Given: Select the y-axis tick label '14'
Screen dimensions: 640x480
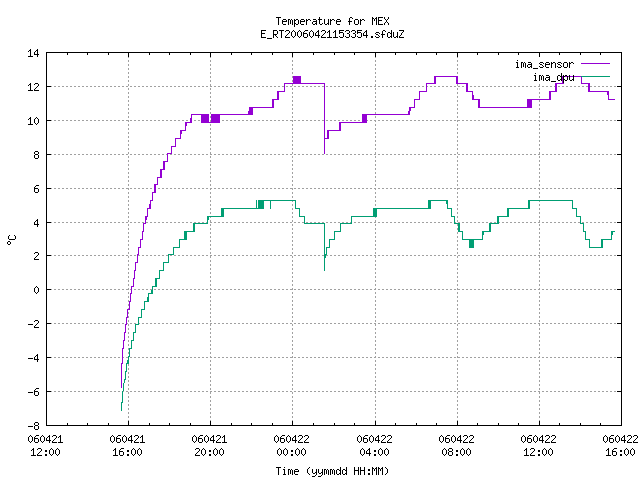Looking at the screenshot, I should pos(33,53).
